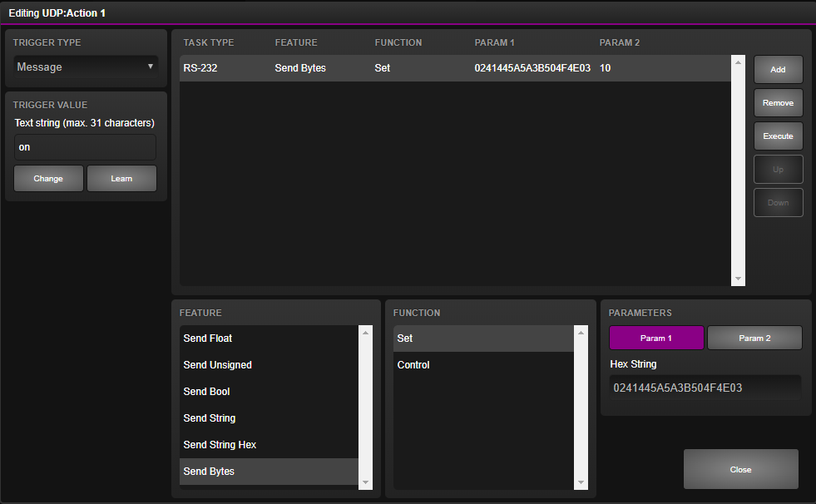Select the Control function

point(483,365)
